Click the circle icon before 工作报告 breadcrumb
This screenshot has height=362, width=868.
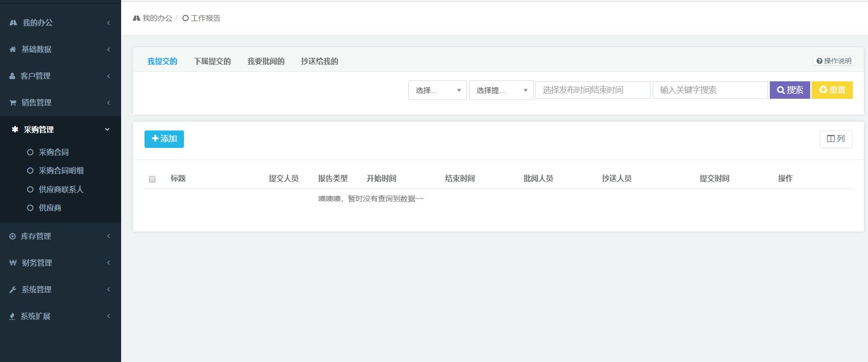[x=185, y=18]
